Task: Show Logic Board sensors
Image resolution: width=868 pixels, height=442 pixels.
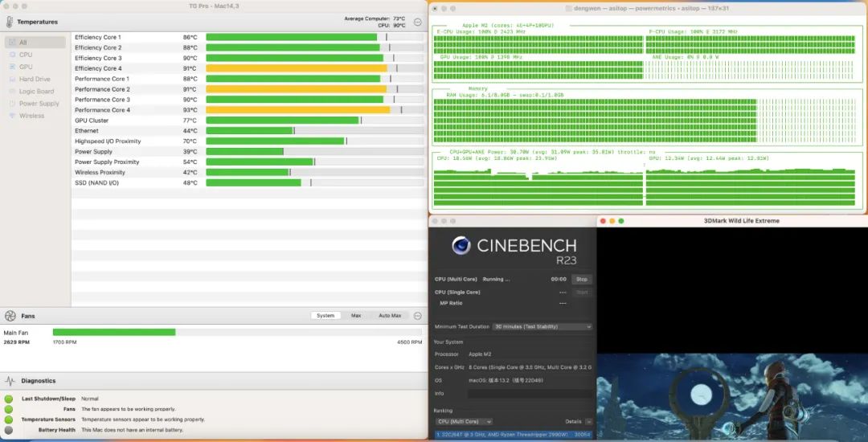Action: 36,91
